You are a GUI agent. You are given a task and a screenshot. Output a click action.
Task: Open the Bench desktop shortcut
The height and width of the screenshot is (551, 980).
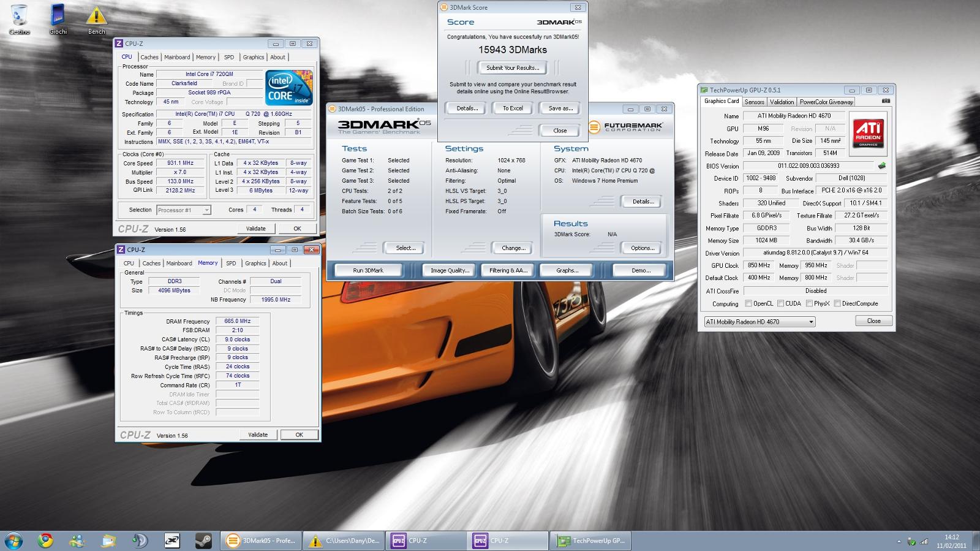point(96,18)
